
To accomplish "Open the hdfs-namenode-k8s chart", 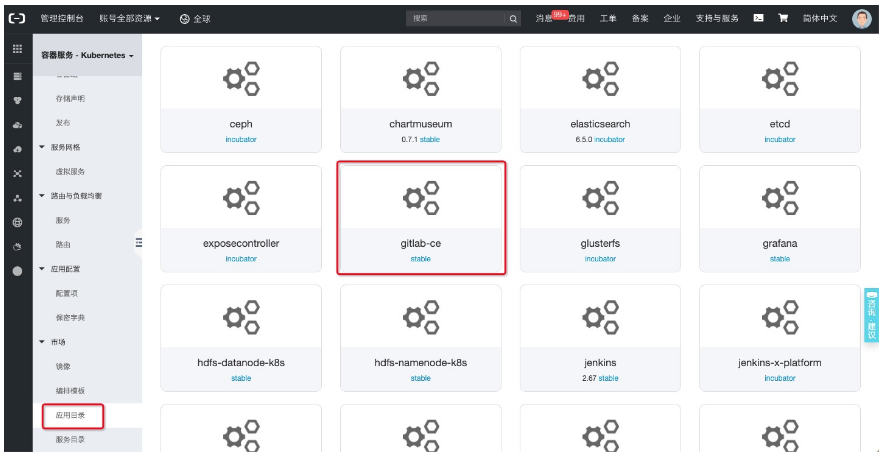I will pos(421,338).
